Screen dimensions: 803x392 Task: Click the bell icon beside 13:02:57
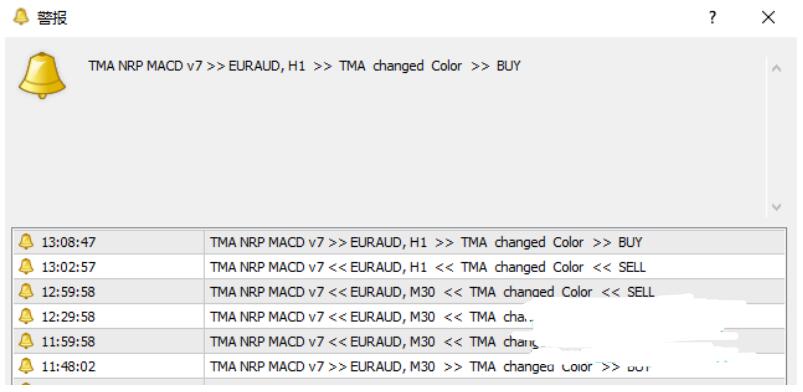pos(26,266)
